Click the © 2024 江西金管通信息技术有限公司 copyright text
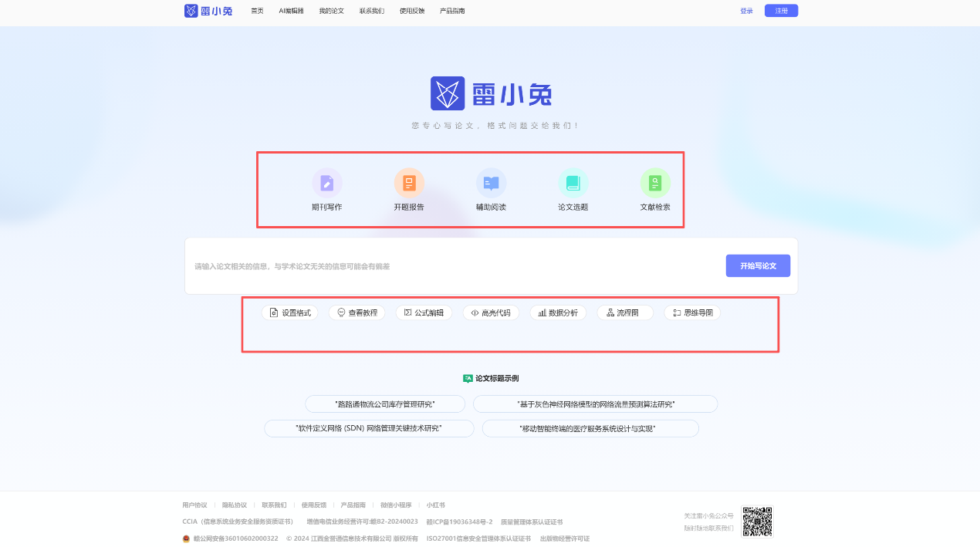 (x=352, y=539)
